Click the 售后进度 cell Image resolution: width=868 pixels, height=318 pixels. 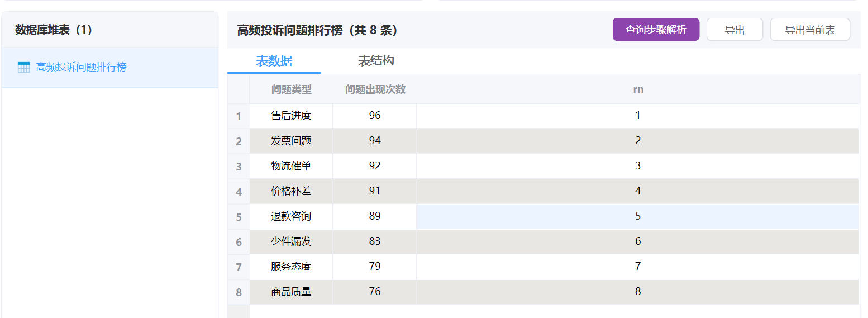coord(291,116)
